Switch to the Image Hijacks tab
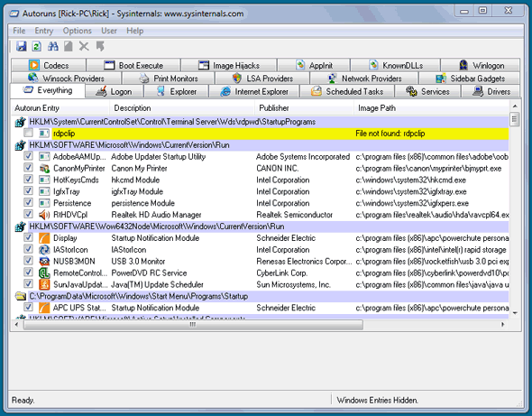The image size is (532, 416). pos(229,65)
